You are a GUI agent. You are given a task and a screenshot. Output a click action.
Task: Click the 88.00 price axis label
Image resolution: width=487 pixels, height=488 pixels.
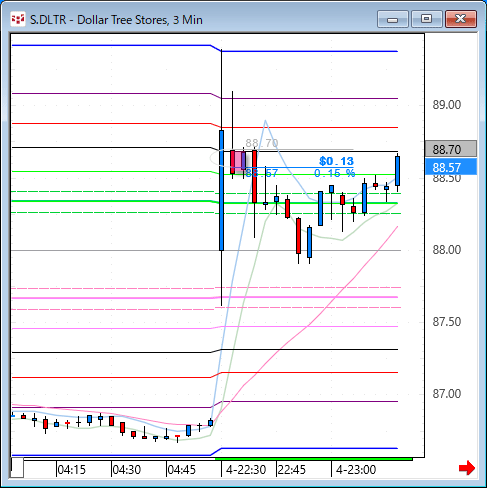(447, 250)
